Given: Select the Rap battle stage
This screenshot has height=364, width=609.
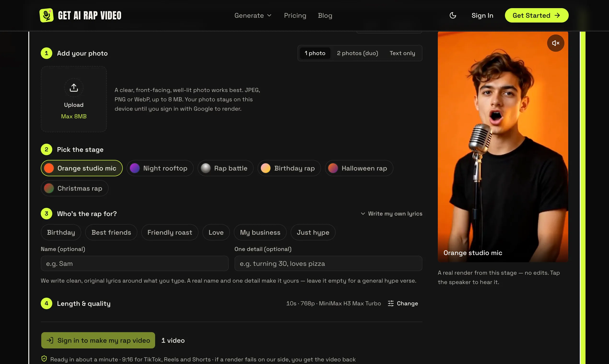Looking at the screenshot, I should tap(225, 168).
